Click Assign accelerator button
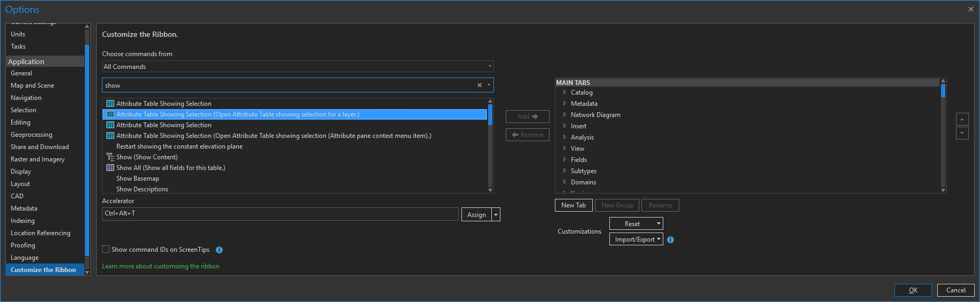Image resolution: width=980 pixels, height=302 pixels. click(x=476, y=214)
